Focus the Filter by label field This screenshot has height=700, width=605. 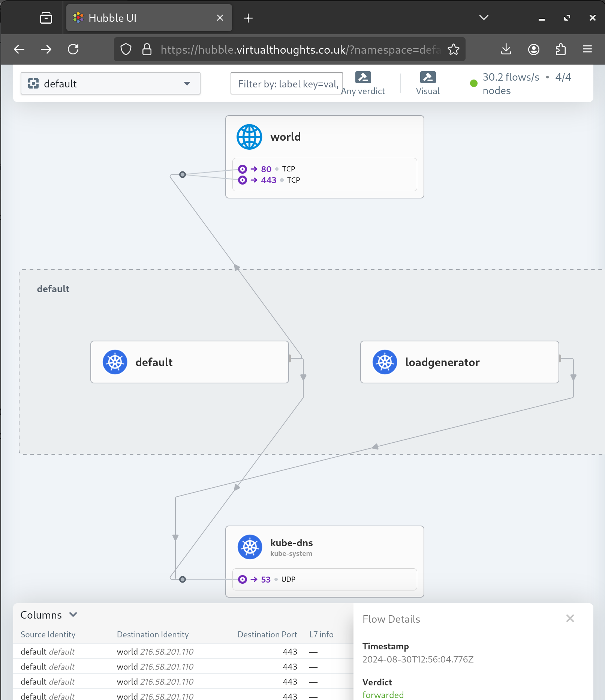click(x=287, y=83)
